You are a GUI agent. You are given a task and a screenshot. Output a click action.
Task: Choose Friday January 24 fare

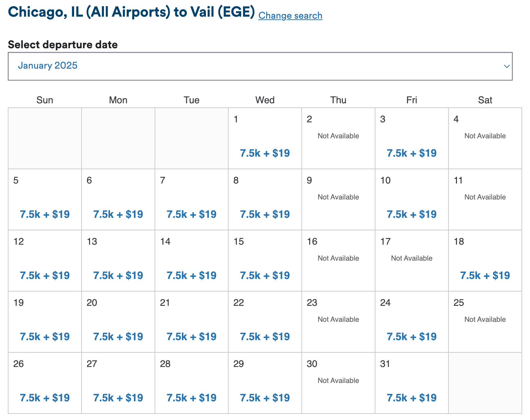pyautogui.click(x=411, y=337)
